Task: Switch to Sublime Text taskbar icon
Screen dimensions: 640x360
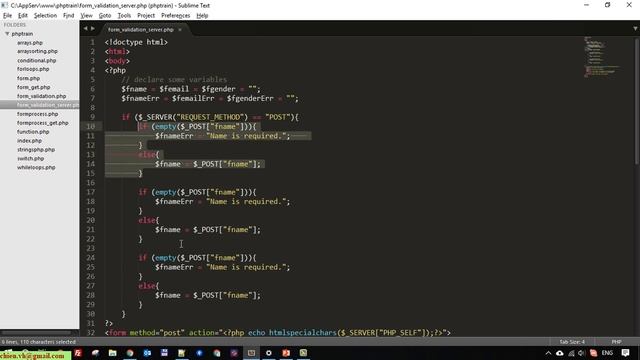Action: (251, 353)
